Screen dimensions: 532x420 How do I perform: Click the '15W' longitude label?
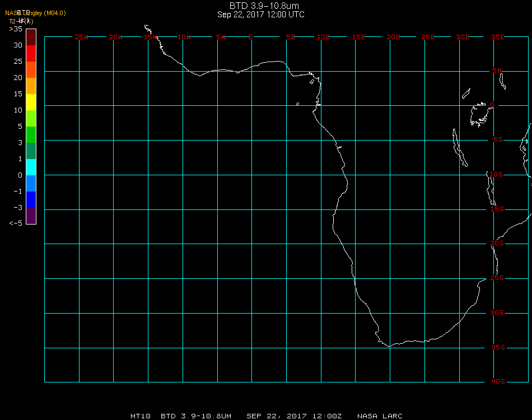[x=150, y=37]
